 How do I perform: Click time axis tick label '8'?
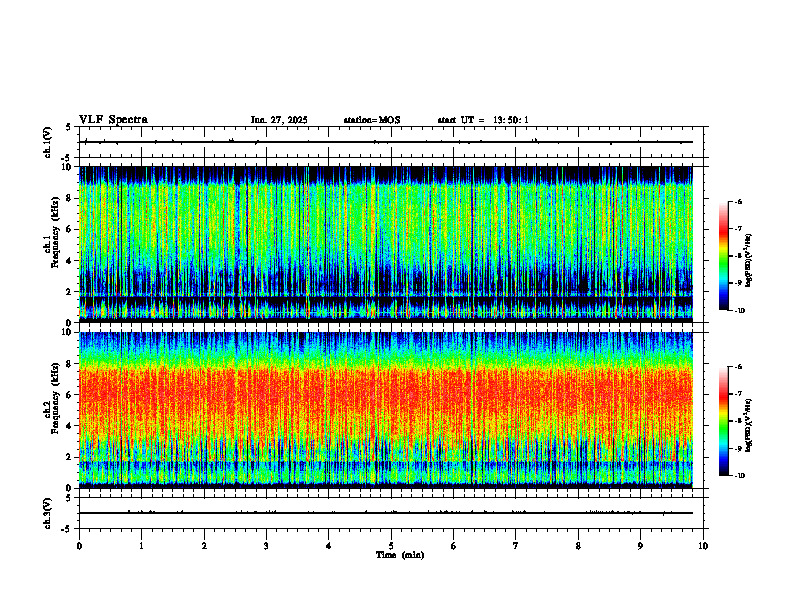[578, 546]
